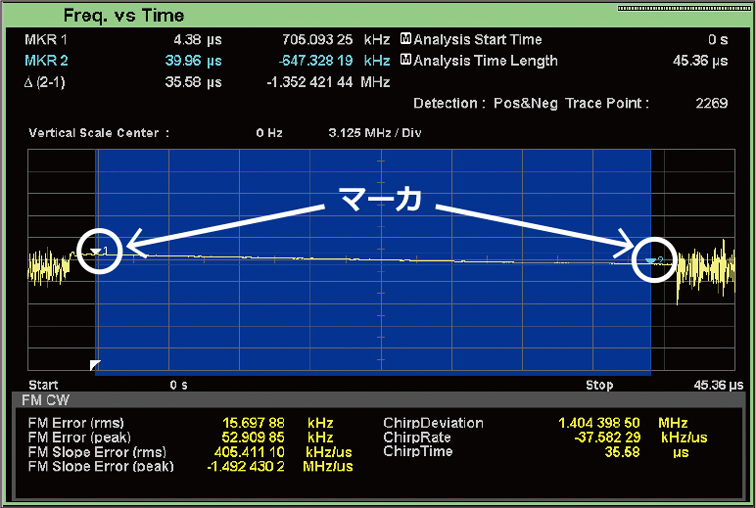The image size is (756, 508).
Task: Select marker 1 triangle on the trace
Action: pyautogui.click(x=96, y=252)
